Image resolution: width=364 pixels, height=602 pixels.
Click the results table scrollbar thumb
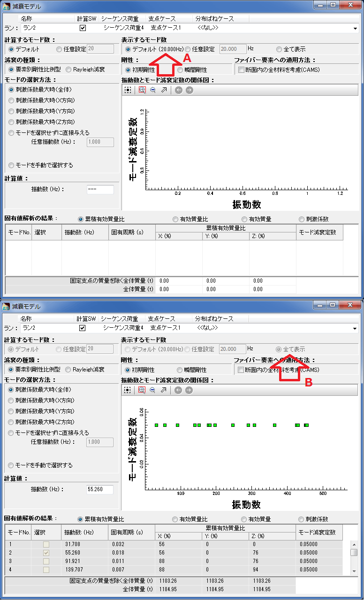coord(355,552)
